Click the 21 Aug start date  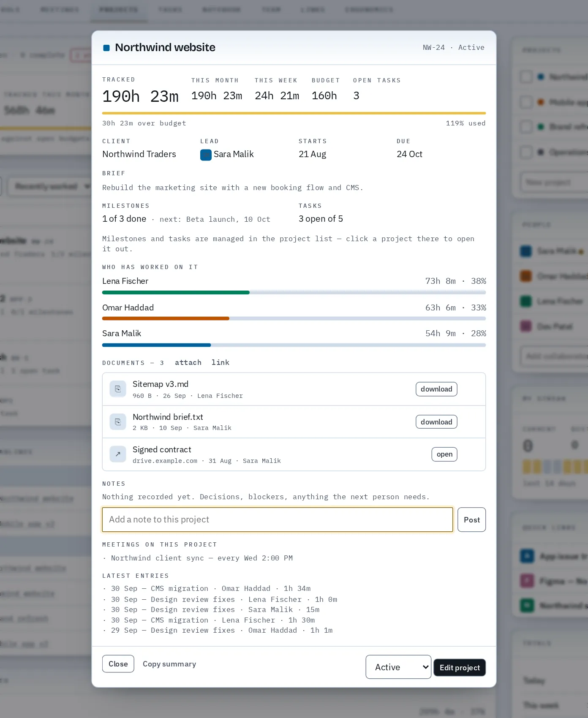[313, 154]
